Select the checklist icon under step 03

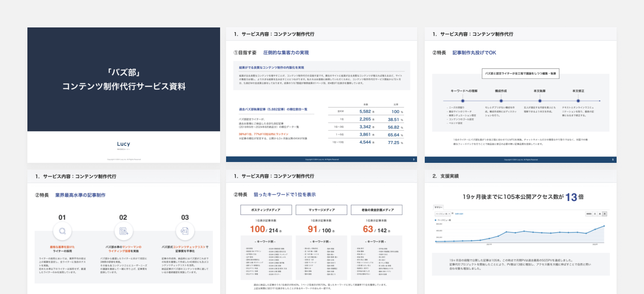pyautogui.click(x=185, y=231)
